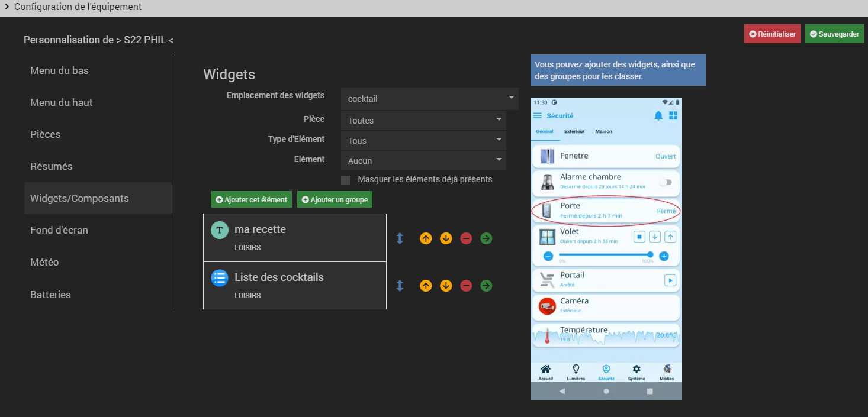Click the blue list icon of 'Liste des cocktails'
Viewport: 868px width, 417px height.
(220, 278)
